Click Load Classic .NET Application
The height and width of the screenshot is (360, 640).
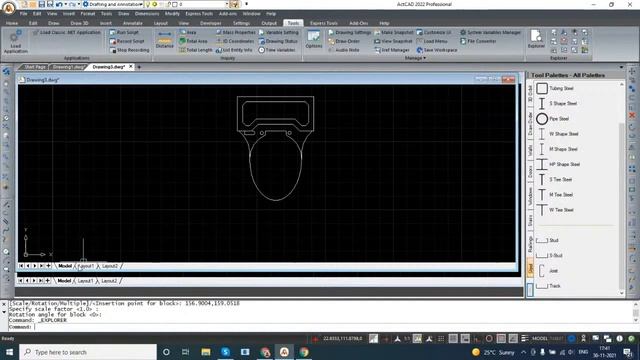(67, 32)
